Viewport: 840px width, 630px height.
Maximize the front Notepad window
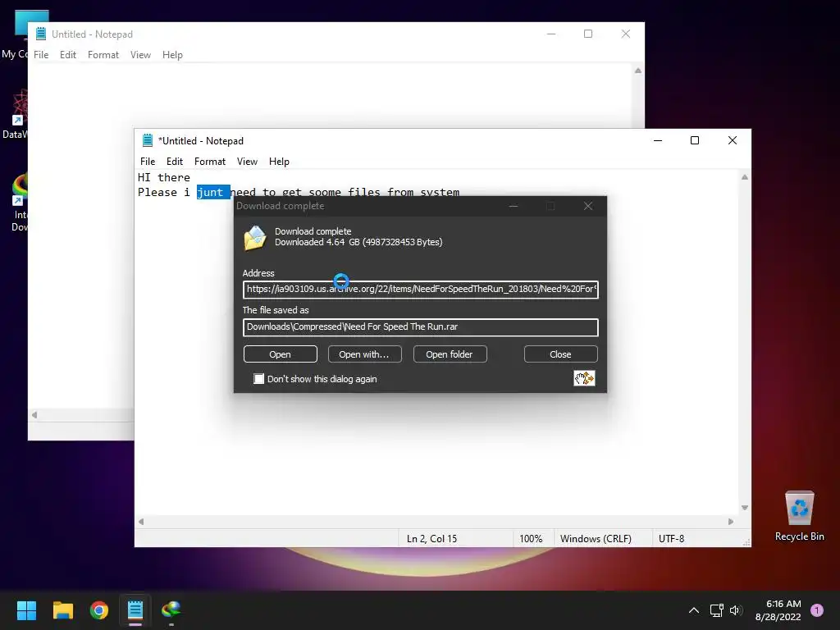[x=695, y=140]
